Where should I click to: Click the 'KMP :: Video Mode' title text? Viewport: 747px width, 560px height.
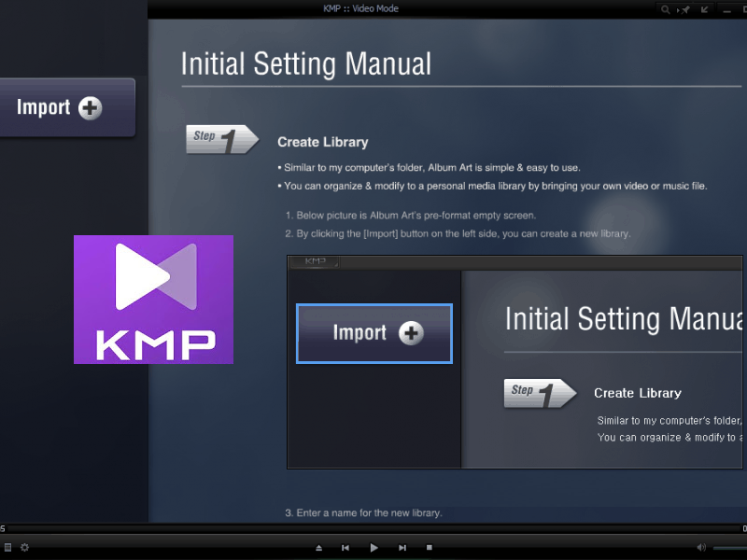click(360, 8)
